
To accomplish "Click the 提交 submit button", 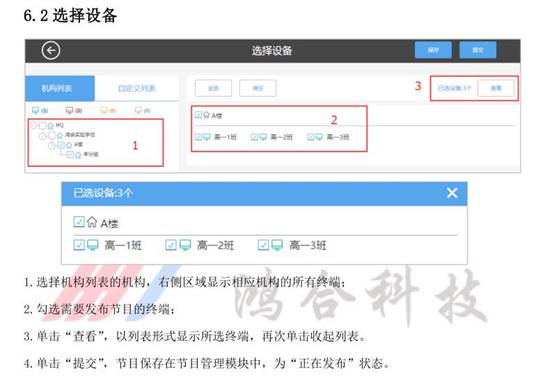I will click(x=478, y=50).
